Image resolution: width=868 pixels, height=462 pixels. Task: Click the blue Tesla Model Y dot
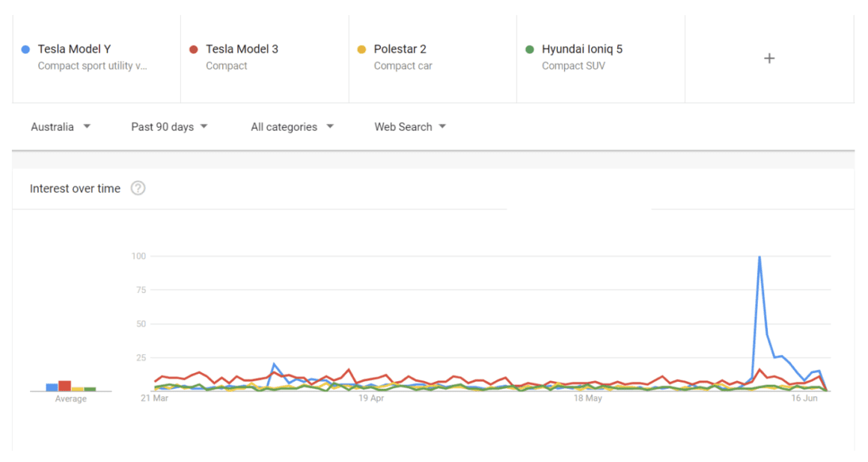(x=26, y=49)
